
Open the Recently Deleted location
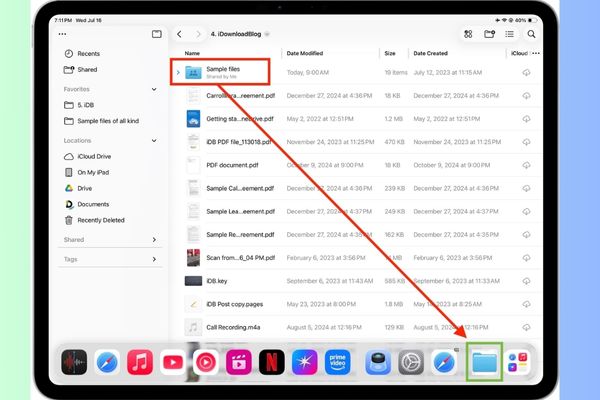click(x=100, y=220)
